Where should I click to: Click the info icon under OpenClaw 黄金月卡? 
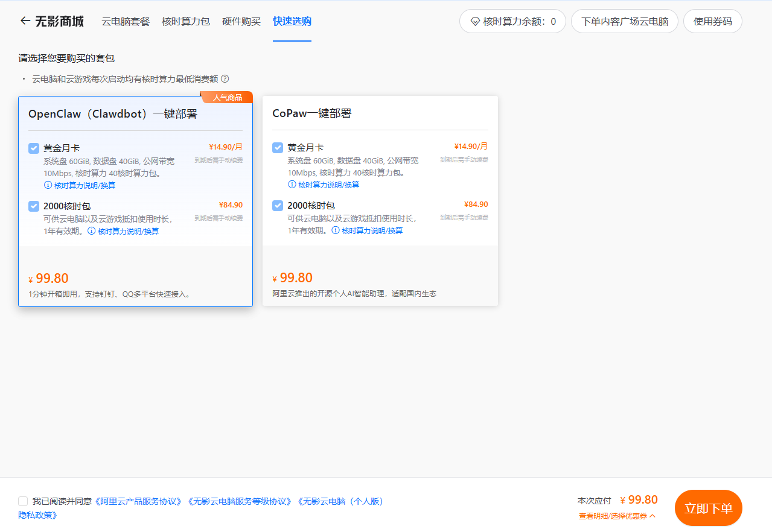point(48,185)
